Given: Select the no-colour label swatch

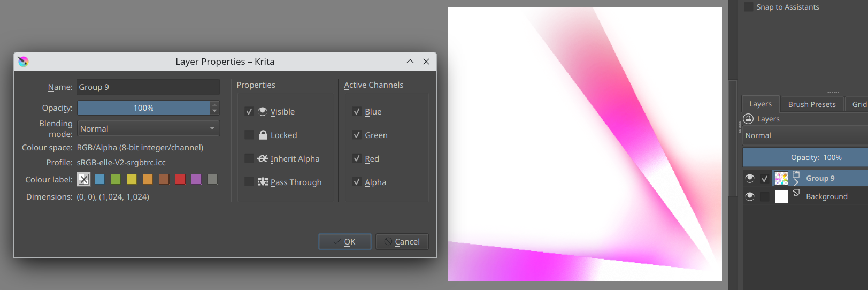Looking at the screenshot, I should tap(84, 179).
